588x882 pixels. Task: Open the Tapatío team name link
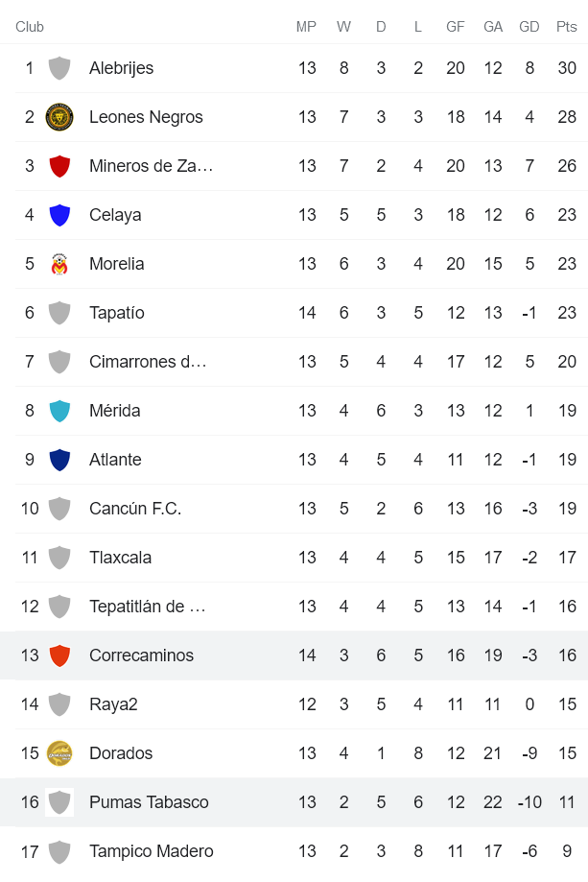[x=117, y=313]
